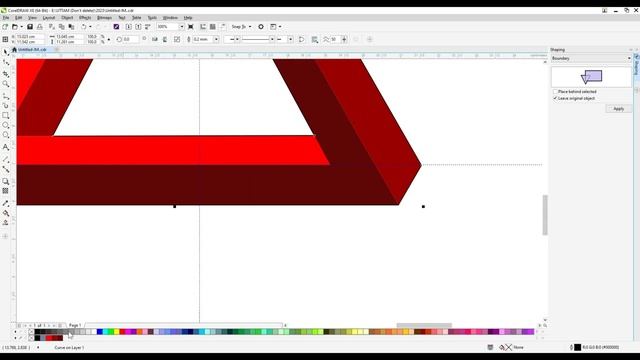Open the zoom level dropdown

(x=182, y=27)
